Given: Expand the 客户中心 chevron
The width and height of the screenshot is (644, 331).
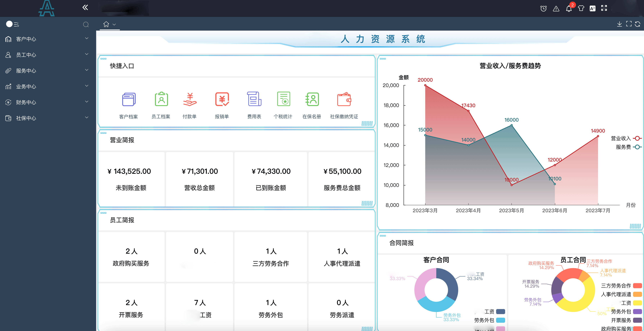Looking at the screenshot, I should coord(87,38).
